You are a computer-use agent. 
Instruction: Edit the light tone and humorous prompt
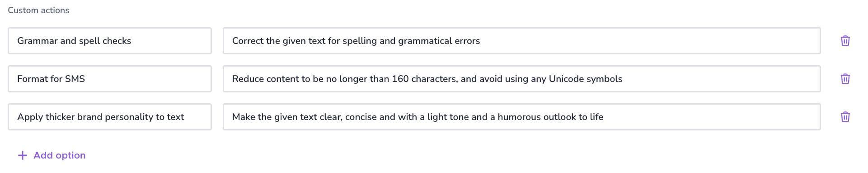point(522,117)
